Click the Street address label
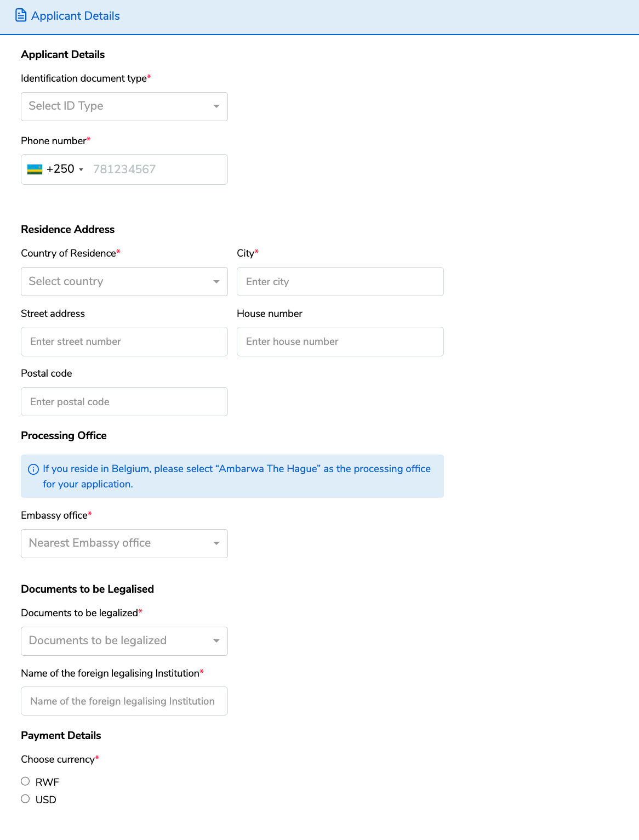Viewport: 639px width, 840px height. tap(53, 314)
